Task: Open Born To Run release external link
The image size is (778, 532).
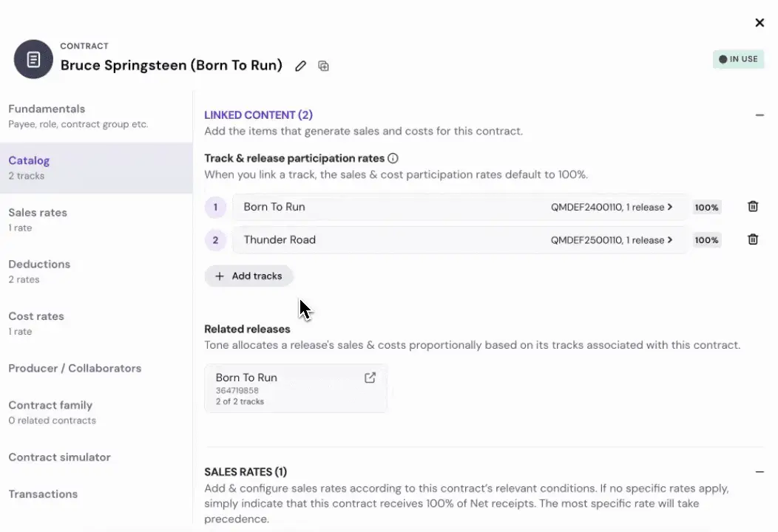Action: coord(370,378)
